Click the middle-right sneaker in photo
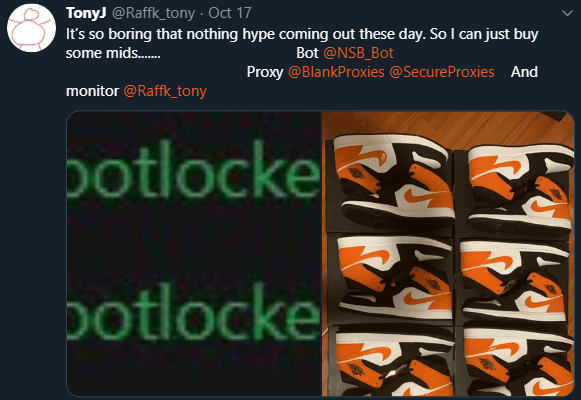 514,281
